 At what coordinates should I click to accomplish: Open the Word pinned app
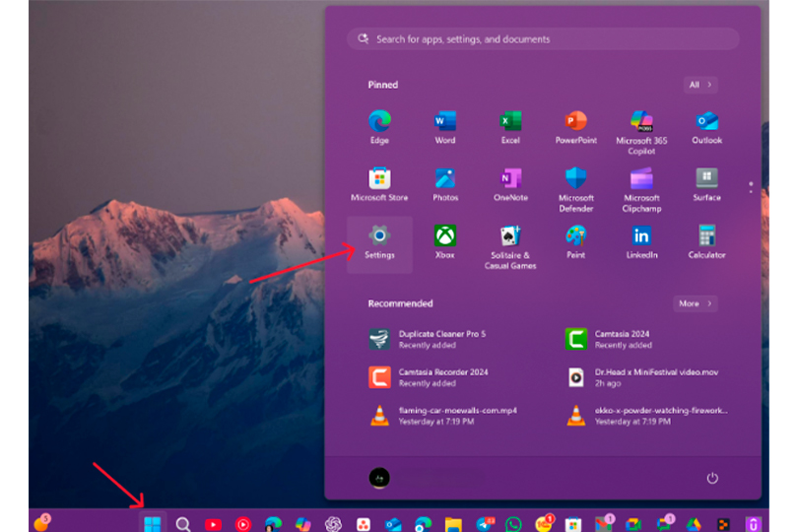(x=445, y=125)
